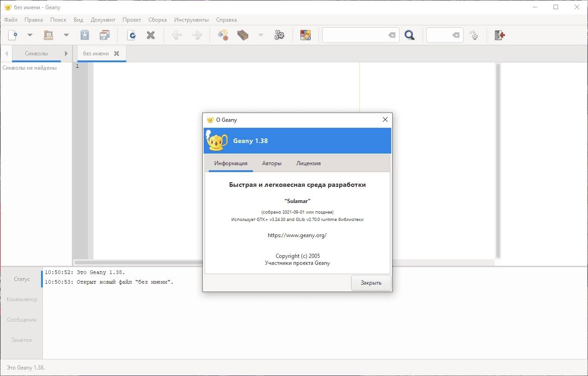Screen dimensions: 588x376
Task: Click the Geany icon in main title bar
Action: pos(8,7)
